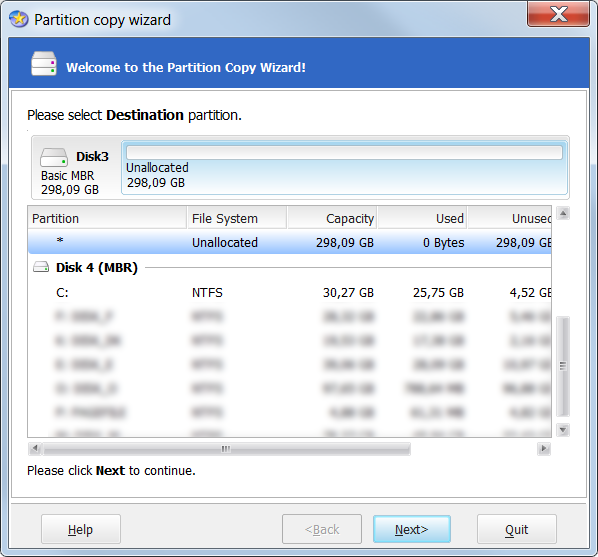Quit the partition copy wizard
The height and width of the screenshot is (557, 598).
point(516,529)
